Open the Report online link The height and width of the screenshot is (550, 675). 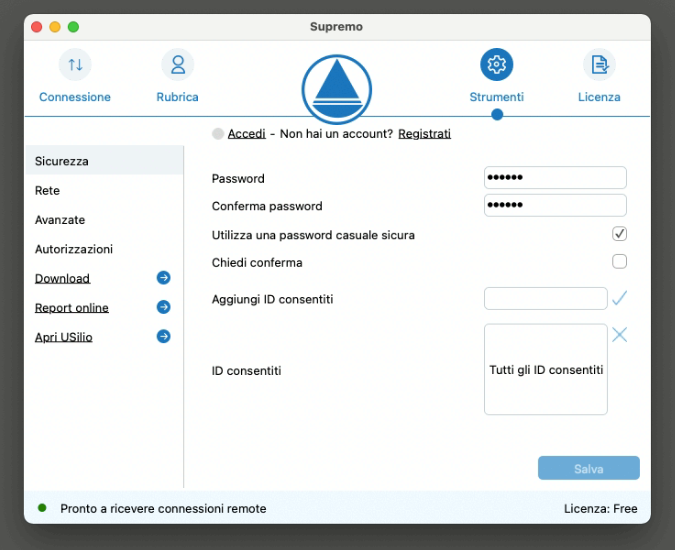[71, 308]
